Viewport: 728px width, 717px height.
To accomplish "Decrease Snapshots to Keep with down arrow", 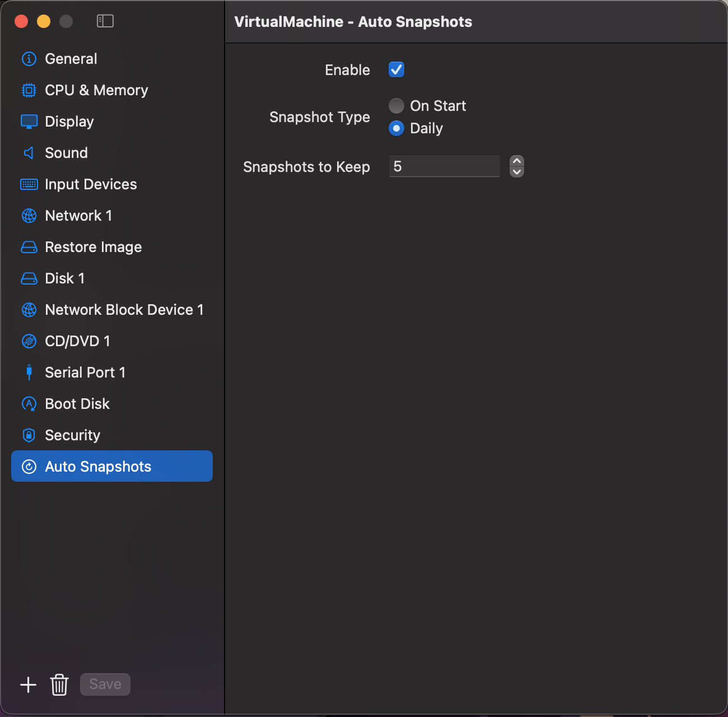I will [517, 172].
